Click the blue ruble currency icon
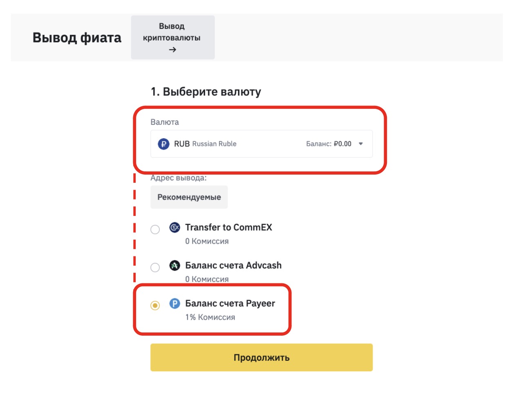The height and width of the screenshot is (395, 532). click(x=163, y=144)
